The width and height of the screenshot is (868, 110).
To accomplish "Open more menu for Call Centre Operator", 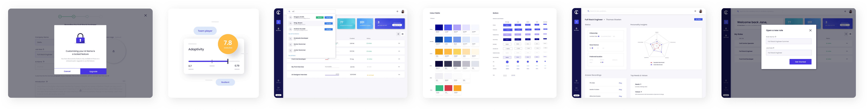I will (x=847, y=43).
